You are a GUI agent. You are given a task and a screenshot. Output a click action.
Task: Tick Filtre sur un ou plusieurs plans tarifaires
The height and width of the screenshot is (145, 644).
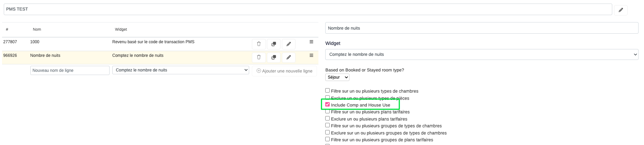[x=328, y=111]
